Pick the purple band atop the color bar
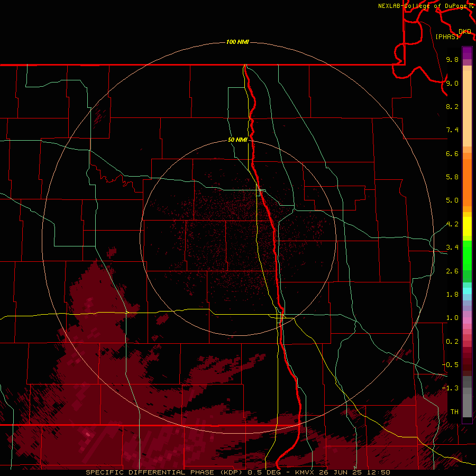 (x=467, y=53)
